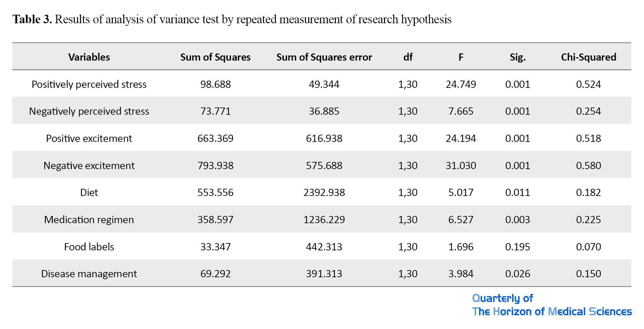The image size is (644, 329).
Task: Click the value 358.597
Action: tap(215, 220)
